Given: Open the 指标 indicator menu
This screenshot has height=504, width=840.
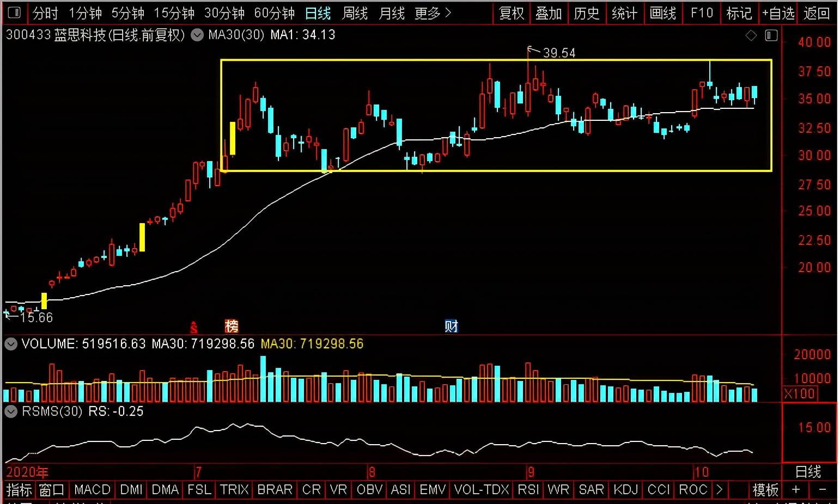Looking at the screenshot, I should tap(20, 490).
